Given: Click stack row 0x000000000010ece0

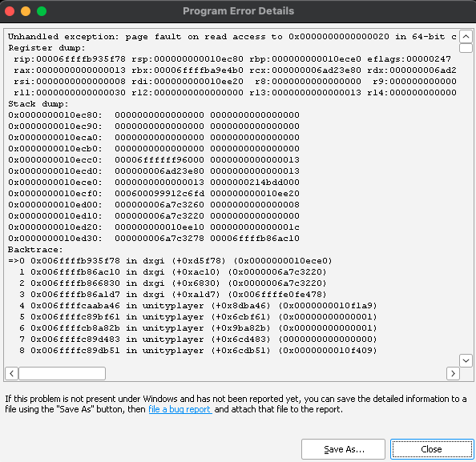Looking at the screenshot, I should 154,183.
